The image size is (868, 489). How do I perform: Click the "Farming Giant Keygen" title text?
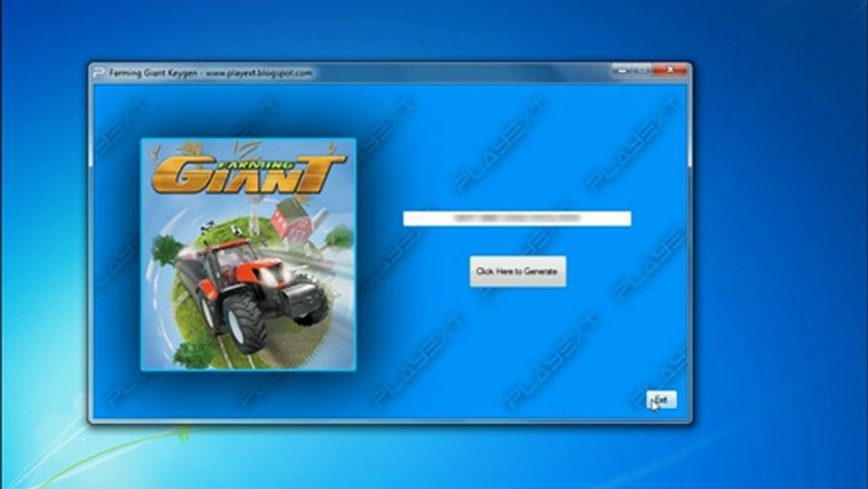(x=154, y=73)
